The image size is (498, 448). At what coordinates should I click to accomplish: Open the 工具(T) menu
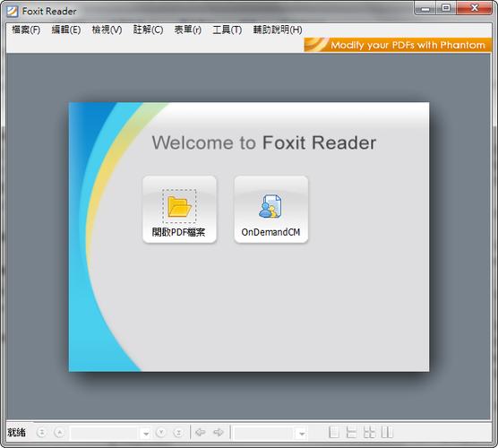(228, 30)
